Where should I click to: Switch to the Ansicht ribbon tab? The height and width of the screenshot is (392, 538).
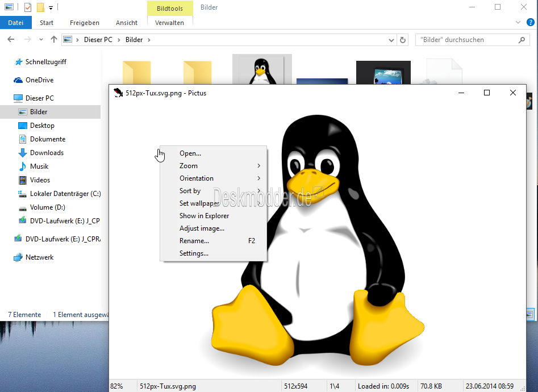[x=127, y=23]
